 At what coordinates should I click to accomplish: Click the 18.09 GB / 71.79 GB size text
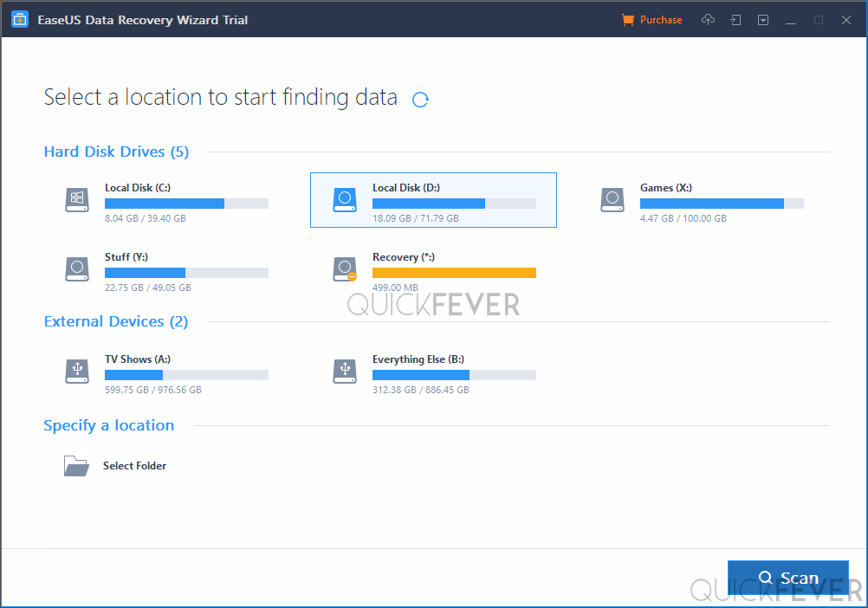pos(416,218)
